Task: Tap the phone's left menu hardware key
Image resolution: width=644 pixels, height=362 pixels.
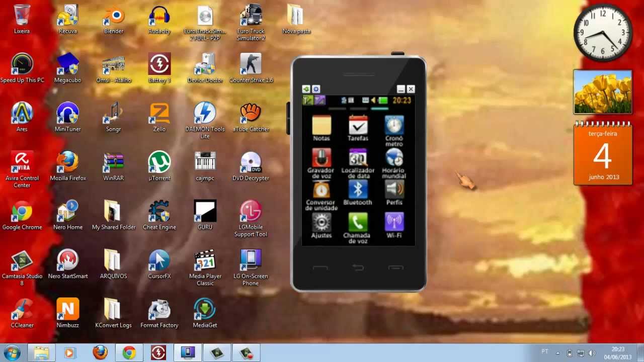Action: coord(320,267)
